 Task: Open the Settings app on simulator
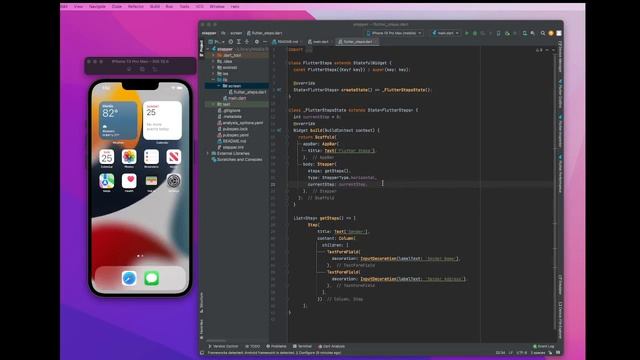click(x=173, y=181)
